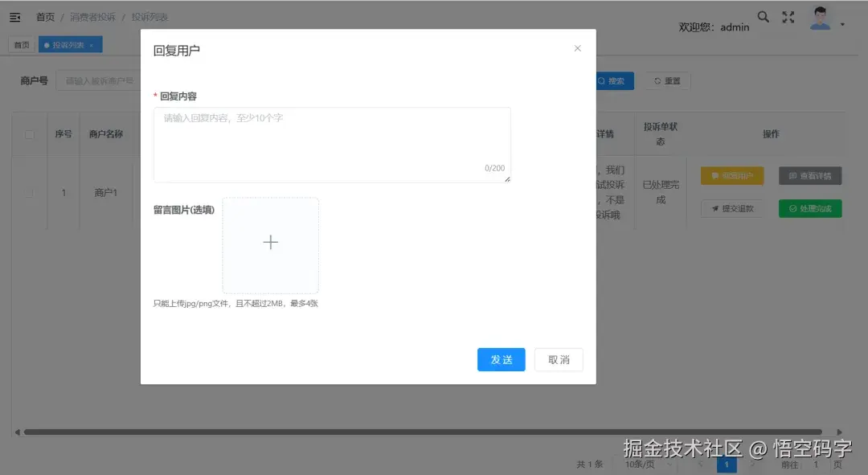Toggle fullscreen mode via the expand icon

coord(788,16)
